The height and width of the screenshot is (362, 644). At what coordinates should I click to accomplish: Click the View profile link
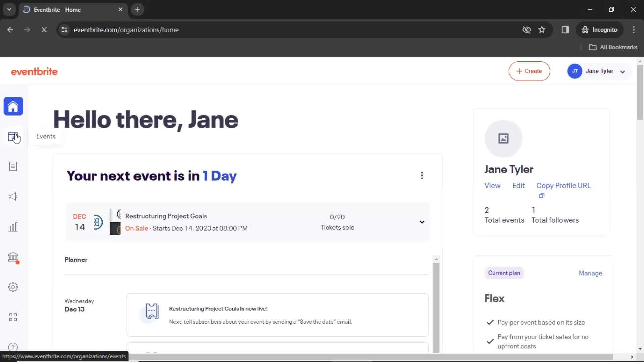[492, 186]
